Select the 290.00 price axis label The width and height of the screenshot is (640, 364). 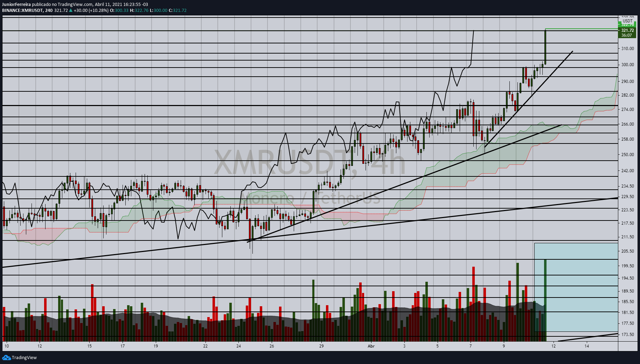(x=627, y=82)
